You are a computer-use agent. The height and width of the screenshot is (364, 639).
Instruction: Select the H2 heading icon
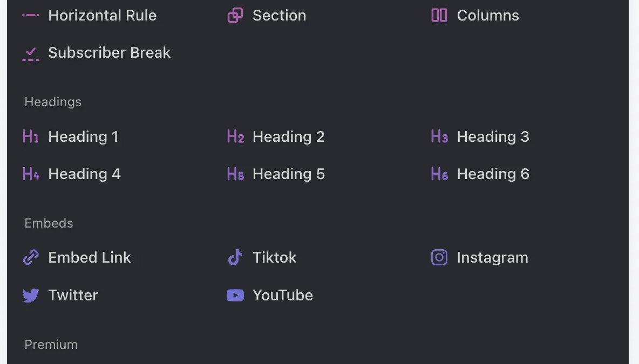click(235, 136)
